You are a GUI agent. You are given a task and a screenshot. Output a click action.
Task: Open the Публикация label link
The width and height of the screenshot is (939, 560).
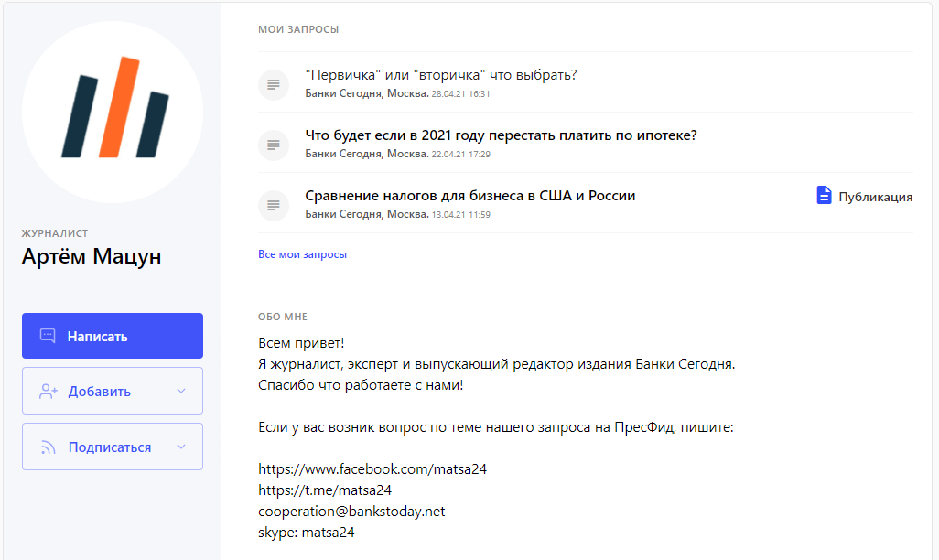tap(875, 197)
